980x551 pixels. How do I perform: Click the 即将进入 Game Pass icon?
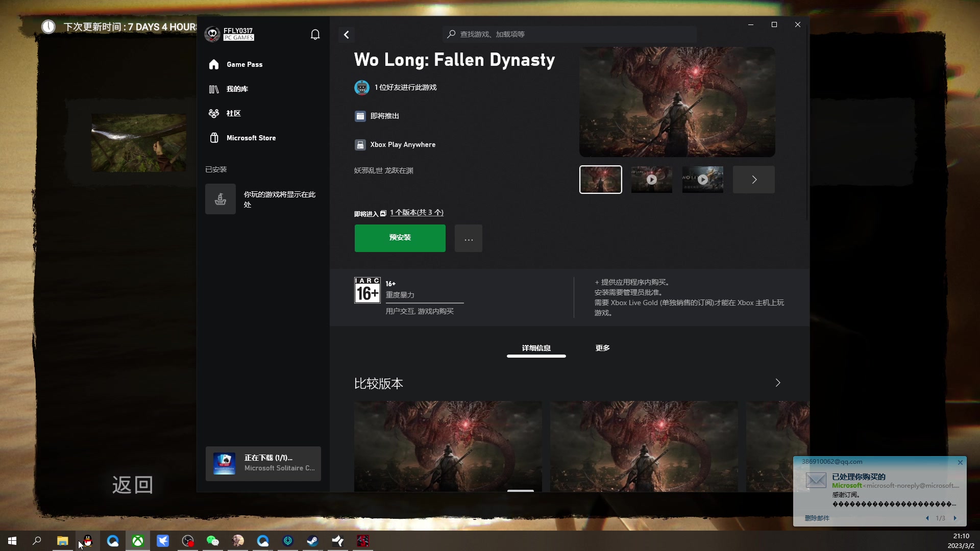coord(383,214)
